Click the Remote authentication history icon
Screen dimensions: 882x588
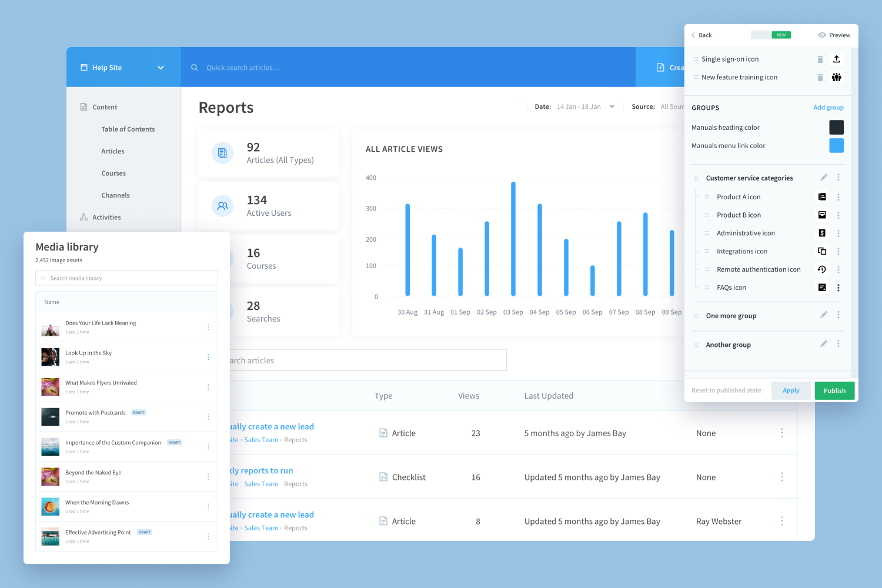coord(822,269)
